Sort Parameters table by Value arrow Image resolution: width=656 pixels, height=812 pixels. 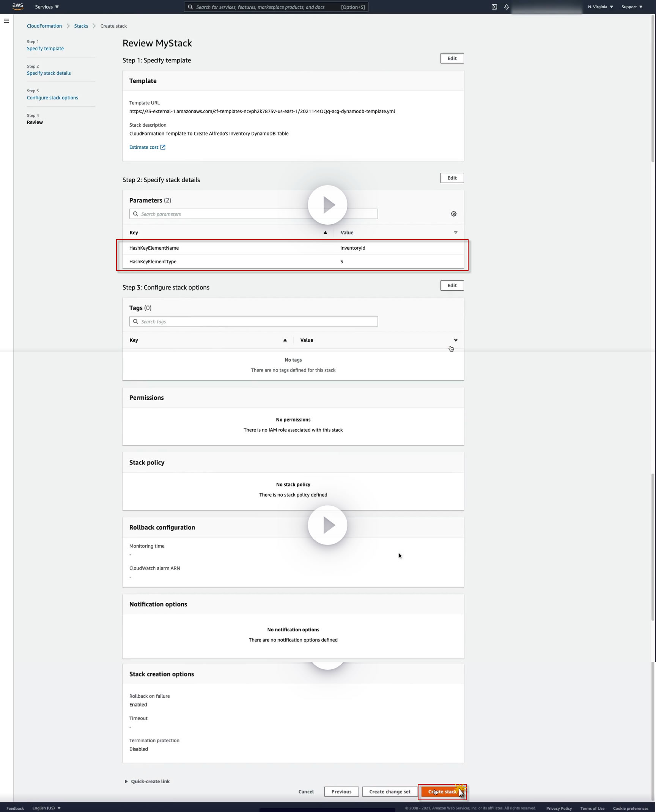tap(456, 233)
